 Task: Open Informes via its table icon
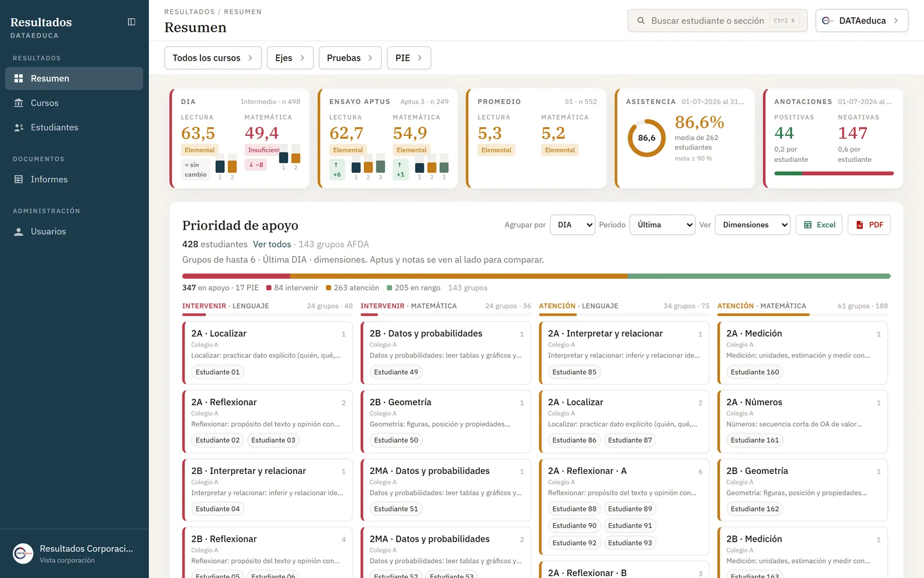point(19,179)
